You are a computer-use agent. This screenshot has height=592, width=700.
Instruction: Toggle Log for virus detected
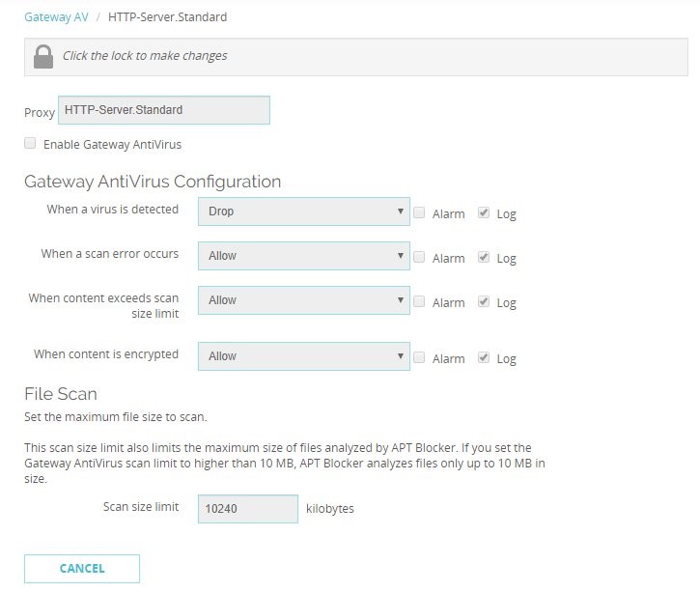tap(484, 212)
